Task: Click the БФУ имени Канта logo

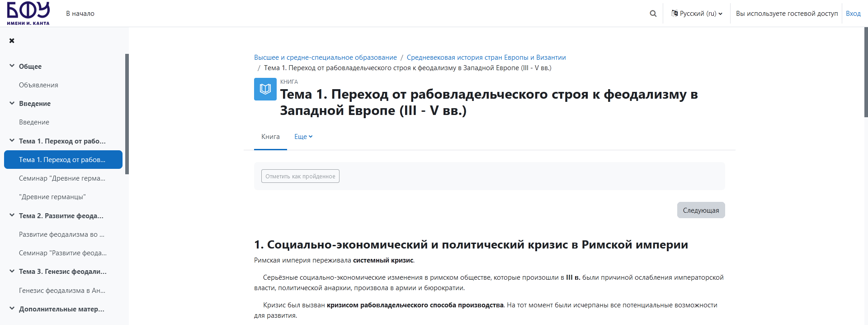Action: (28, 13)
